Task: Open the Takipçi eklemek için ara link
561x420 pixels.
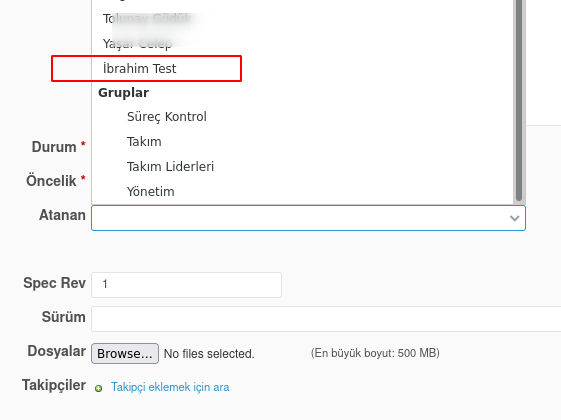Action: tap(170, 387)
